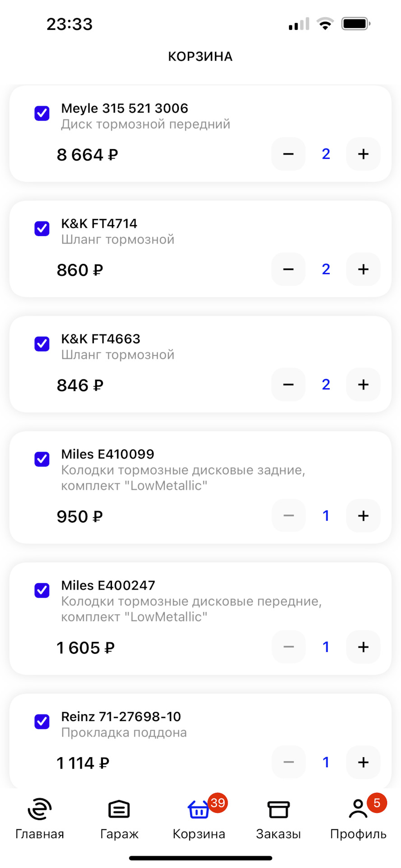Viewport: 401px width, 868px height.
Task: Reduce quantity of K&K FT4714
Action: tap(289, 269)
